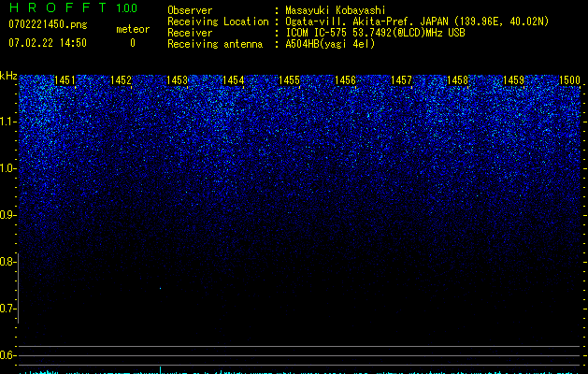The image size is (588, 374).
Task: Click the 0.9 kHz axis label
Action: [x=7, y=215]
